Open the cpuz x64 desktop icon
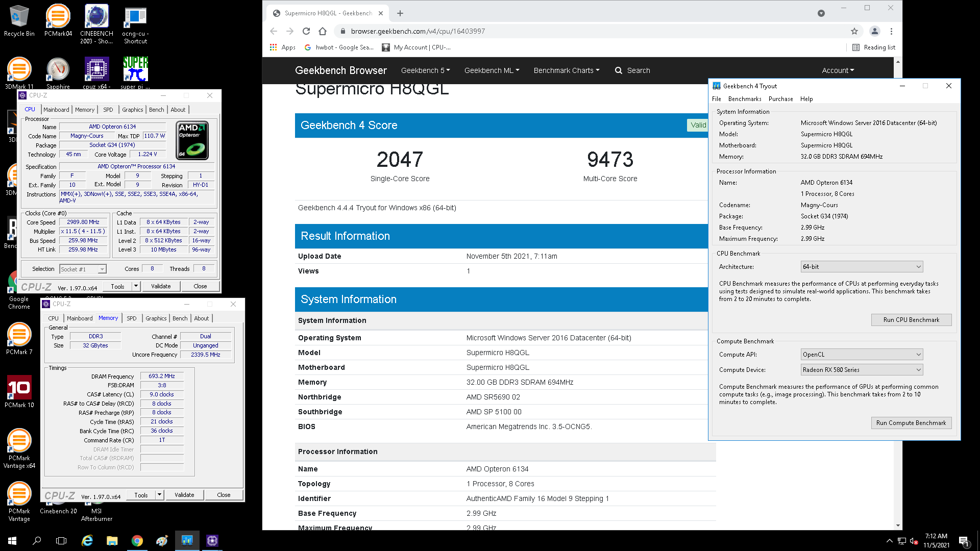 [96, 72]
